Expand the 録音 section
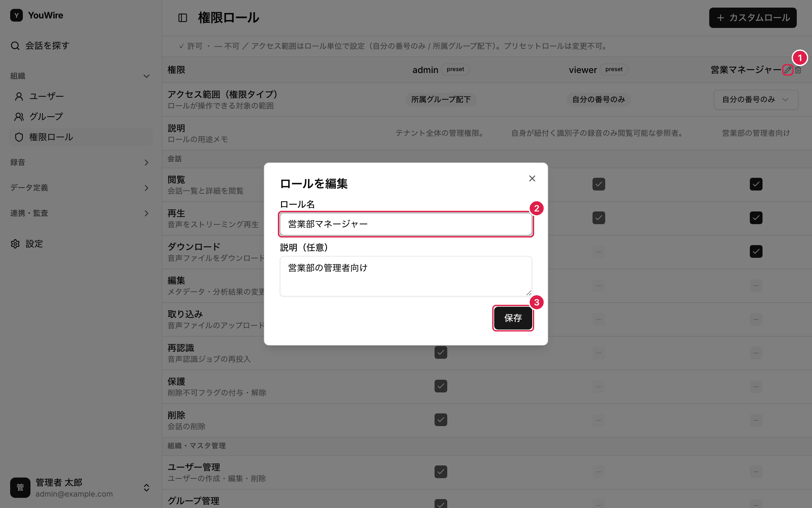 pyautogui.click(x=146, y=163)
